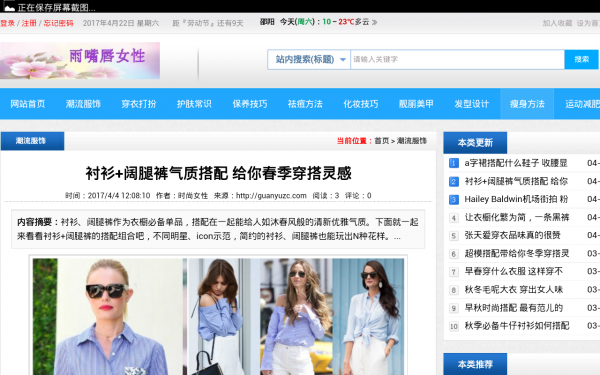Image resolution: width=600 pixels, height=375 pixels.
Task: Open article 早秋时尚搭配 最有范儿的
Action: (514, 308)
